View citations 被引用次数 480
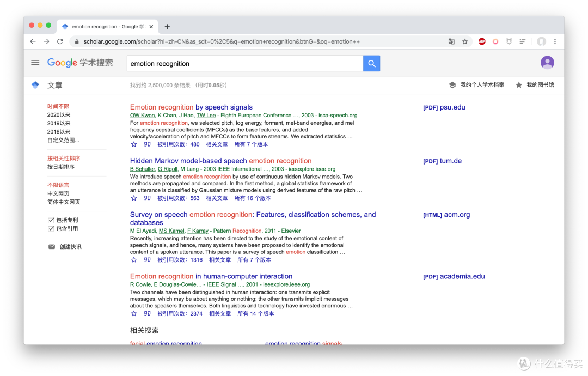The width and height of the screenshot is (588, 376). click(179, 144)
